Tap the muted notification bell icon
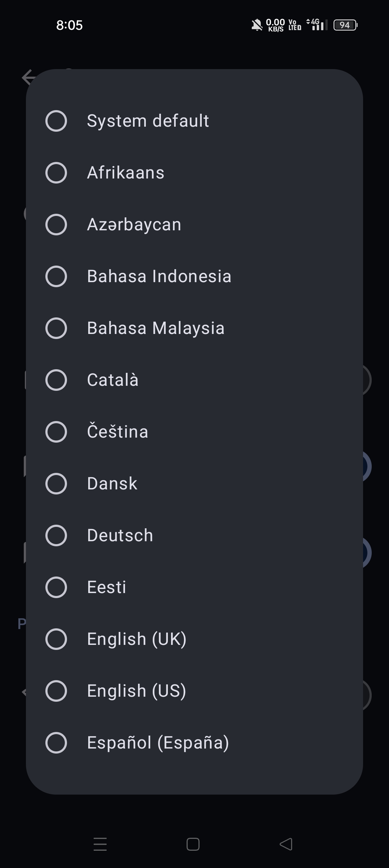Viewport: 389px width, 868px height. pyautogui.click(x=257, y=25)
